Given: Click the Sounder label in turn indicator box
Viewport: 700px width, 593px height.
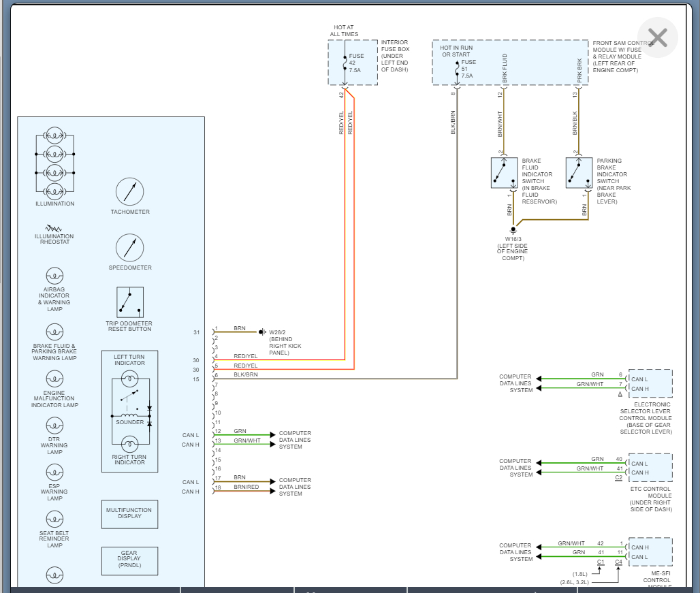Looking at the screenshot, I should pyautogui.click(x=130, y=422).
